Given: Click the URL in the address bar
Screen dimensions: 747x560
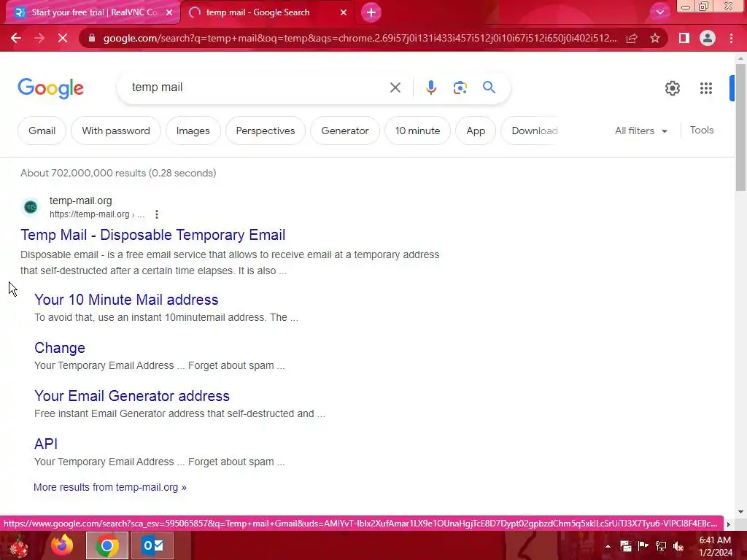Looking at the screenshot, I should 360,38.
